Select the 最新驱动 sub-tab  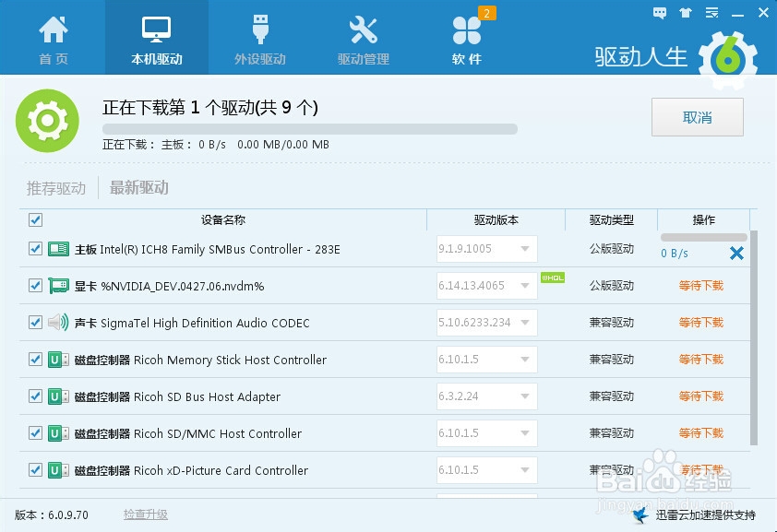coord(139,187)
